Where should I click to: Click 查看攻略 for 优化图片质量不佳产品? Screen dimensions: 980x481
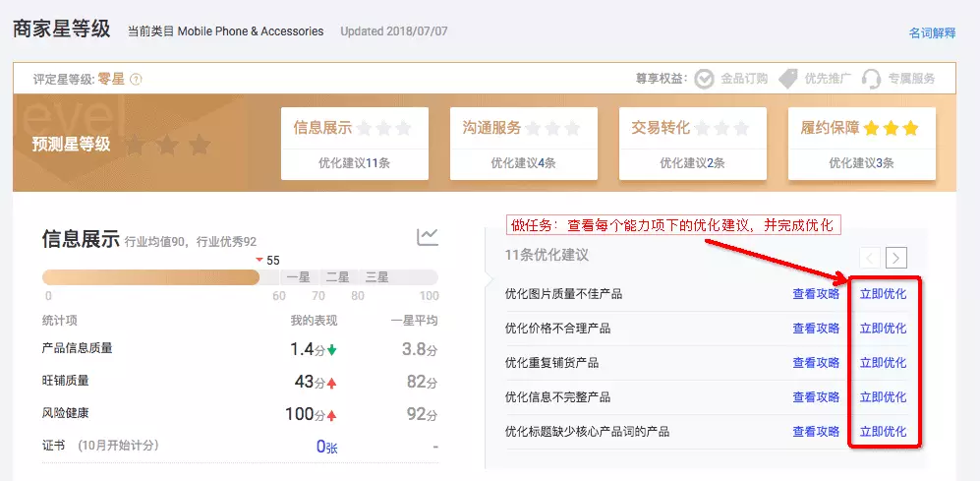[816, 293]
